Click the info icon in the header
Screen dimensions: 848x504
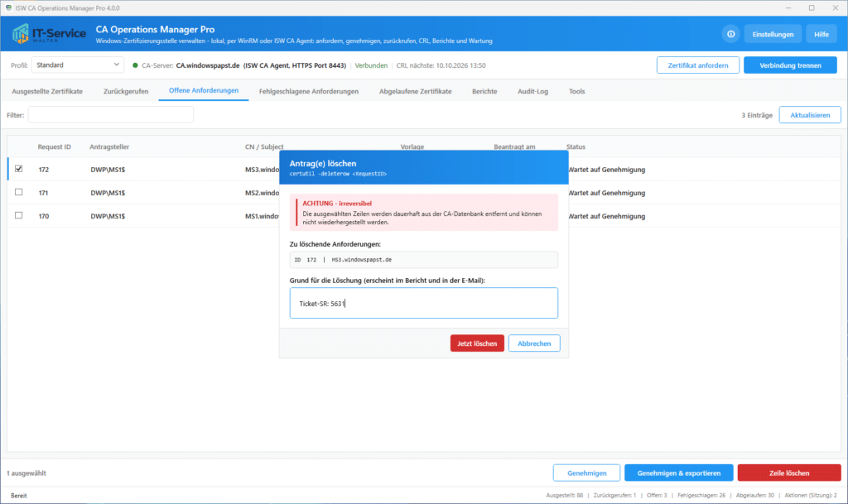pos(730,34)
